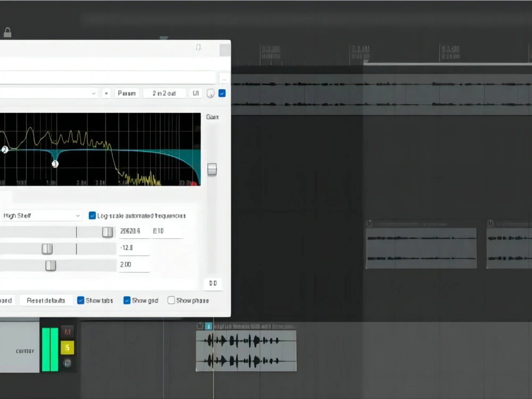This screenshot has height=399, width=532.
Task: Click the third timeline ruler marker
Action: (x=450, y=53)
